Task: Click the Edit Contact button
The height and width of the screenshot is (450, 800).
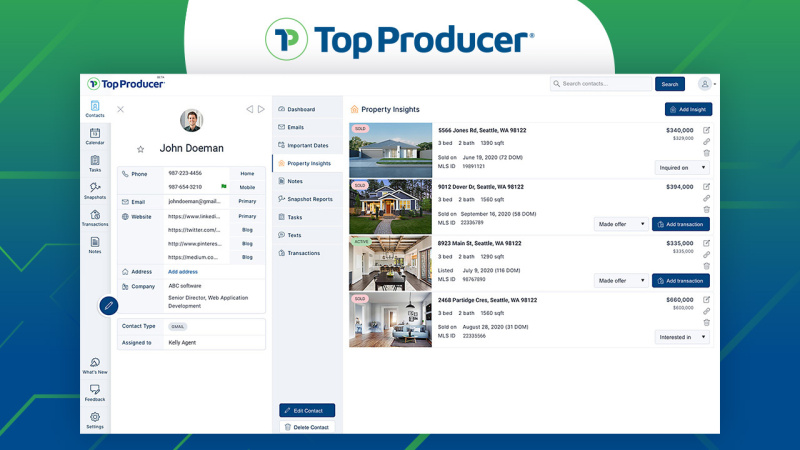Action: [307, 410]
